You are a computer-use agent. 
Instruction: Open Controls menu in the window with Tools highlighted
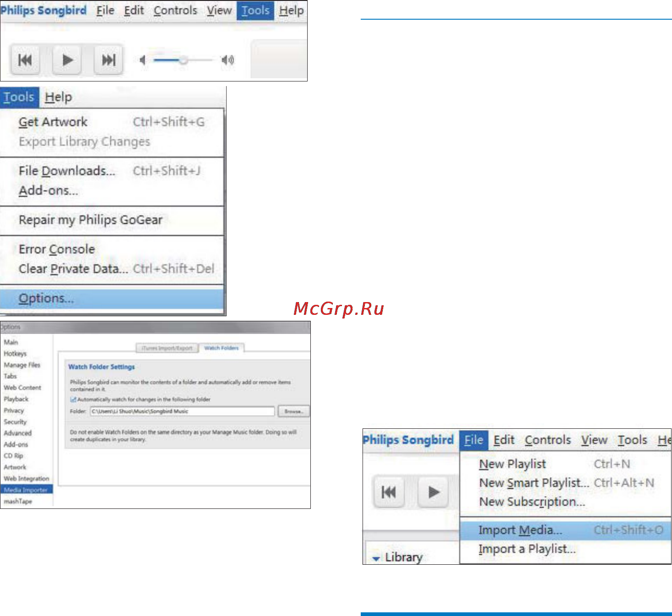[175, 10]
